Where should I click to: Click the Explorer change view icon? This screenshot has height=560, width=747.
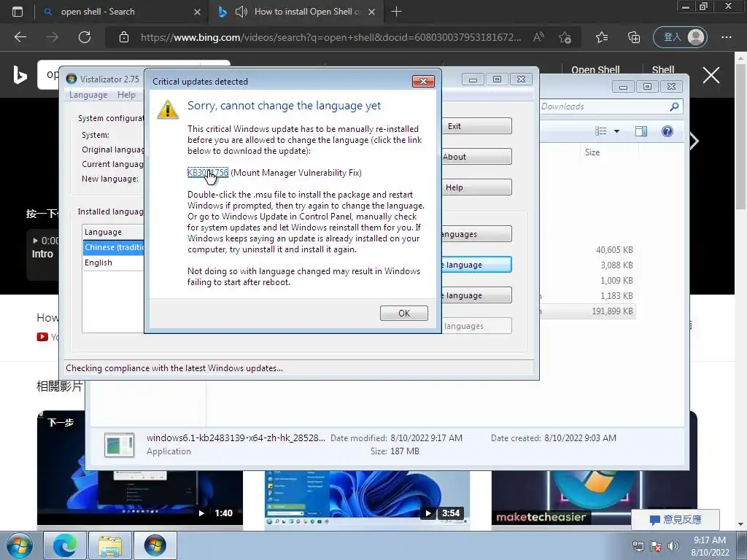[x=601, y=131]
